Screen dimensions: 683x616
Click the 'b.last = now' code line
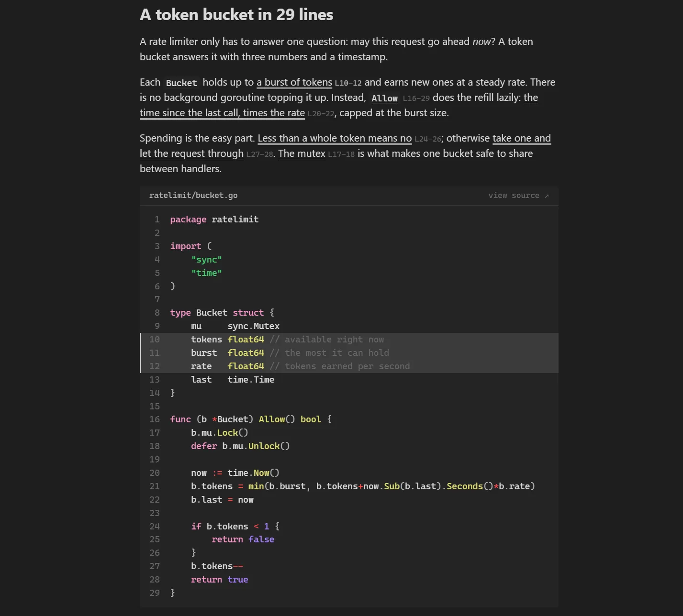click(x=223, y=500)
